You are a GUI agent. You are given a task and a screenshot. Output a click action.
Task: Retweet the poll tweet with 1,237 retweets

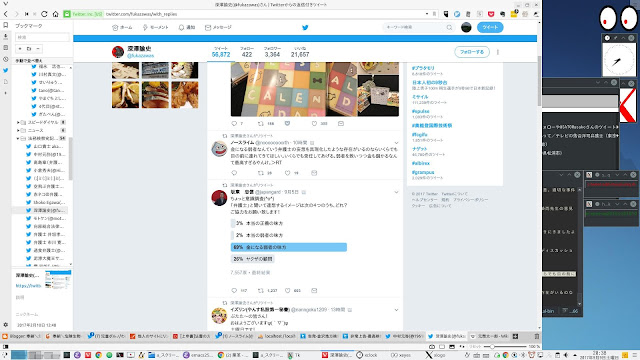pos(260,291)
